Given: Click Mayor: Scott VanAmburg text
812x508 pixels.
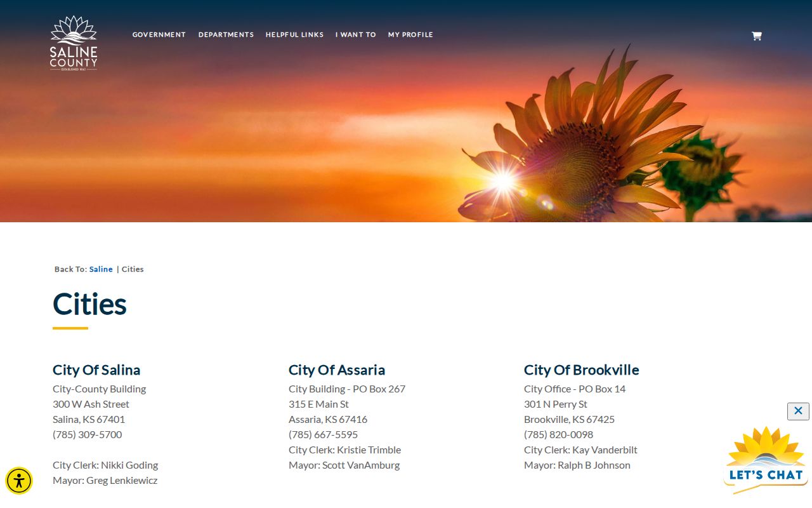Looking at the screenshot, I should coord(344,465).
